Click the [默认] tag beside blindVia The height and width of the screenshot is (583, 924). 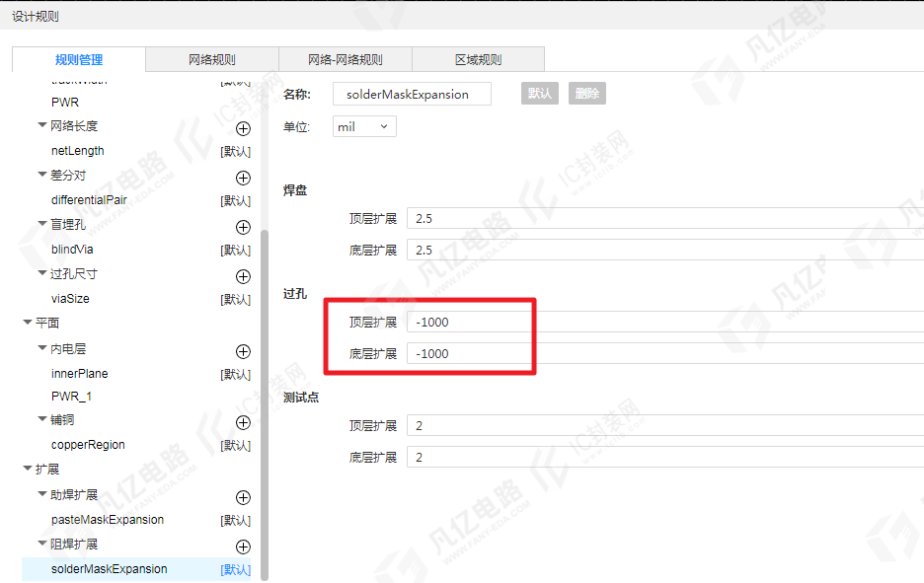pos(236,251)
